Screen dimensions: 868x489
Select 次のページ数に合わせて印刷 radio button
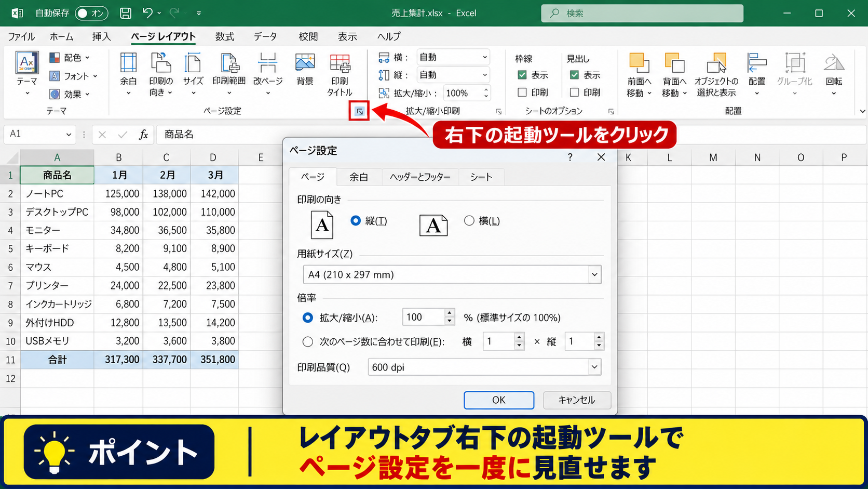point(308,341)
